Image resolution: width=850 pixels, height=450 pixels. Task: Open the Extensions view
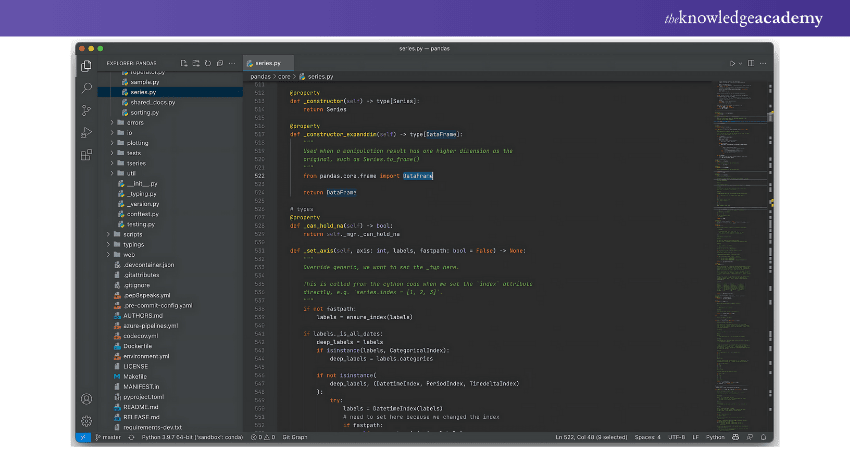point(87,154)
